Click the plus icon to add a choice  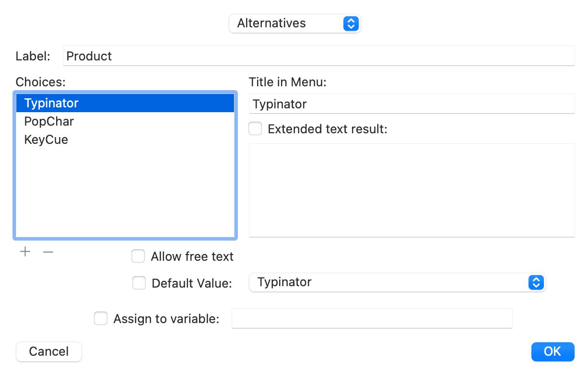point(25,251)
